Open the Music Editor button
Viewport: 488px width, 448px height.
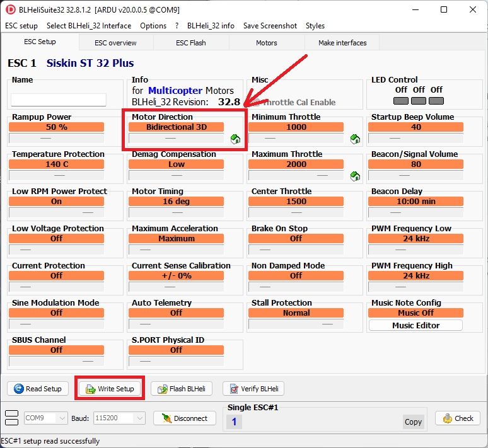tap(415, 325)
